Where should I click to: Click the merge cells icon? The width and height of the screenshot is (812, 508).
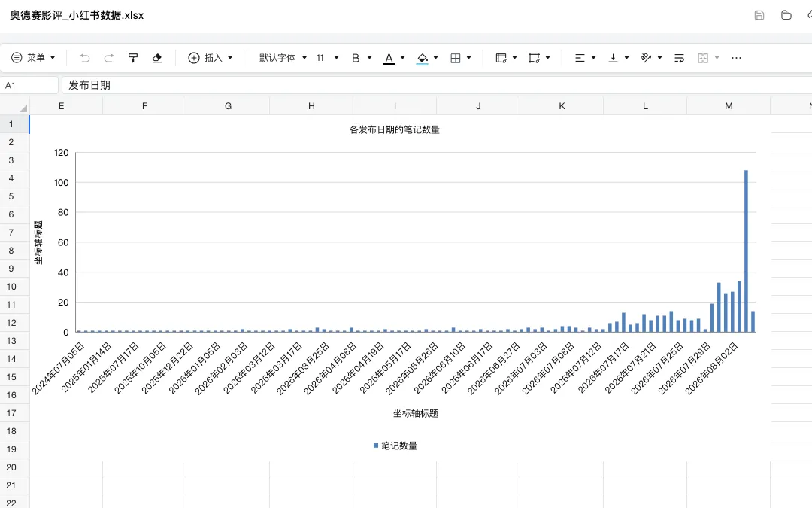point(703,58)
